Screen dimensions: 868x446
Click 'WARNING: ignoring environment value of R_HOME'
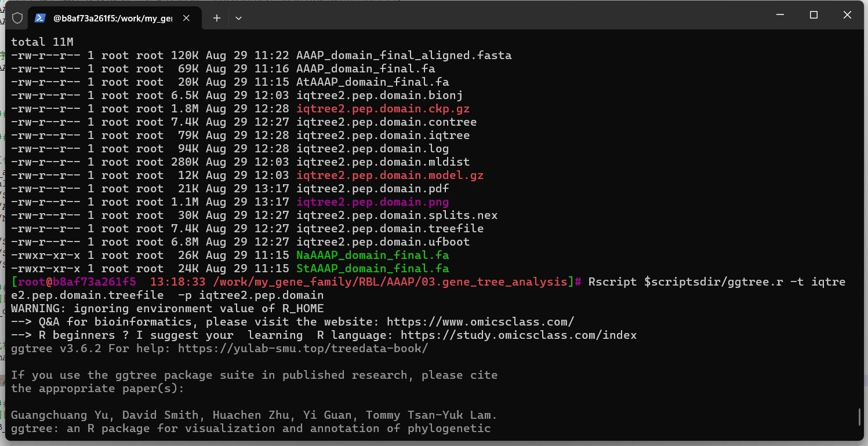[167, 309]
